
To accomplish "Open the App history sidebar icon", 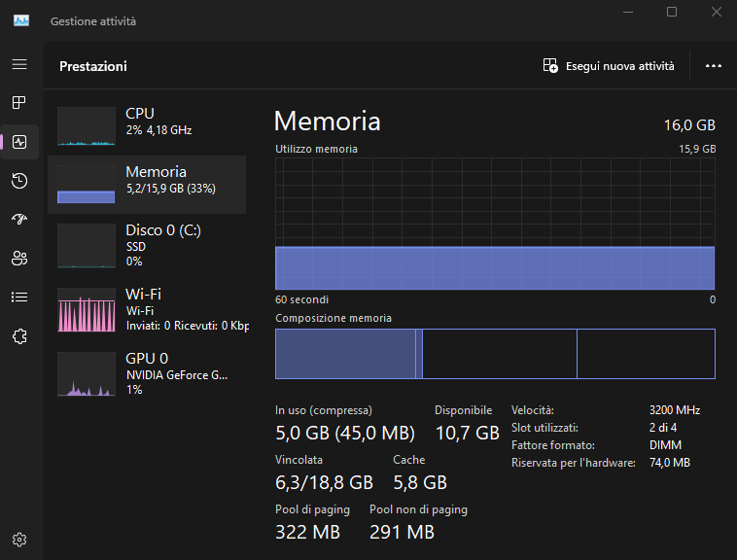I will 19,180.
